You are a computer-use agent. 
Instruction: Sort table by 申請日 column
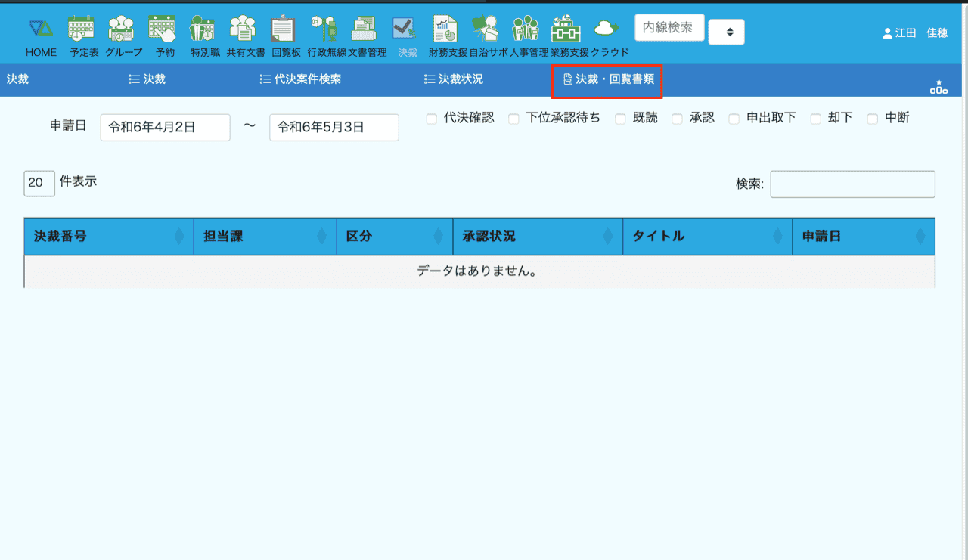coord(863,237)
